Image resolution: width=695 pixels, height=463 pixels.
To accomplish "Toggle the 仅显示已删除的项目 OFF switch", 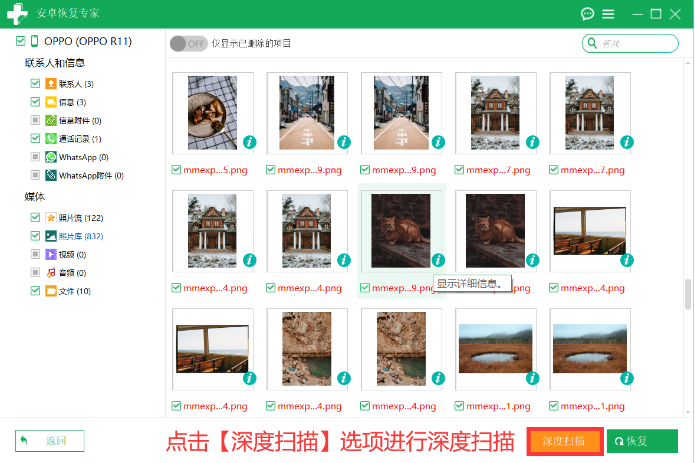I will coord(189,43).
